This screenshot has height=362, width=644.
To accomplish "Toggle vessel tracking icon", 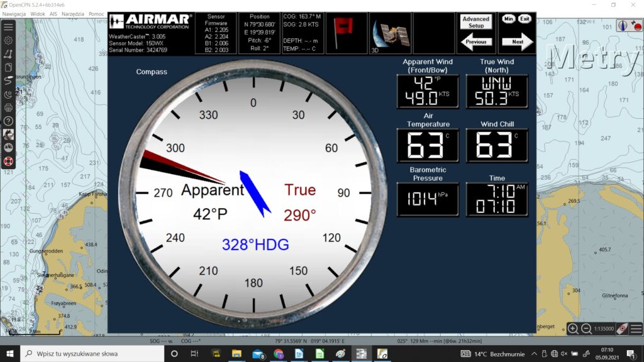I will (x=8, y=81).
